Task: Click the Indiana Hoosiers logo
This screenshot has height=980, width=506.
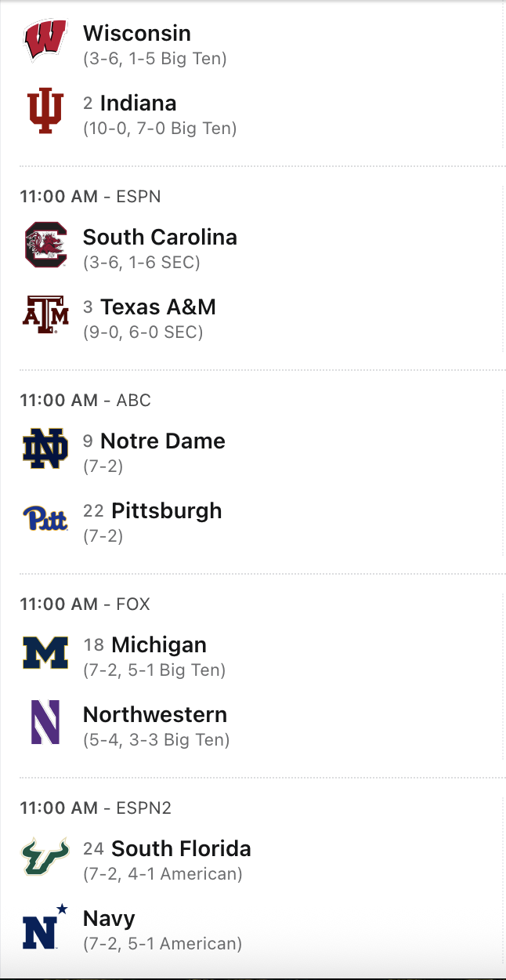Action: pyautogui.click(x=45, y=111)
